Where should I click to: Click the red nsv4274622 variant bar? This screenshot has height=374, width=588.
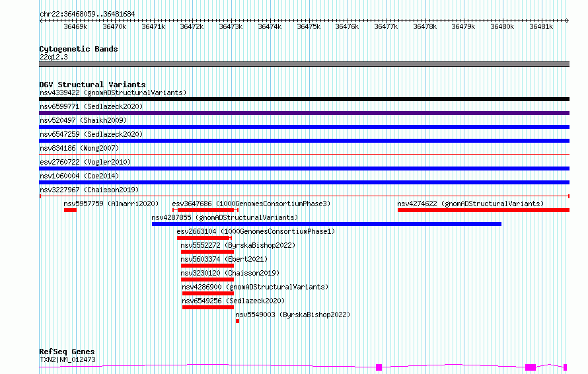[x=484, y=210]
